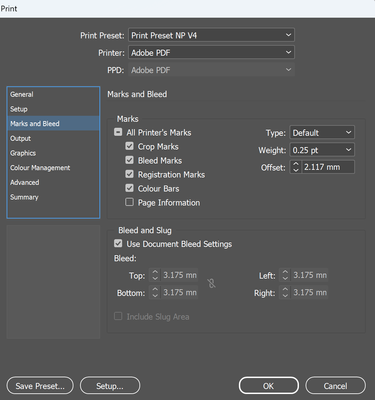Screen dimensions: 375x400
Task: Click the Cancel button
Action: pyautogui.click(x=335, y=386)
